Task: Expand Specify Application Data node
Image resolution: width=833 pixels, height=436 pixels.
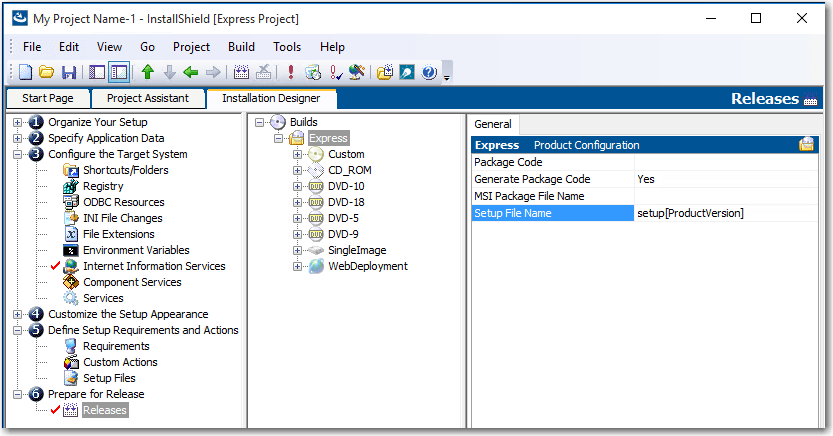Action: click(18, 138)
